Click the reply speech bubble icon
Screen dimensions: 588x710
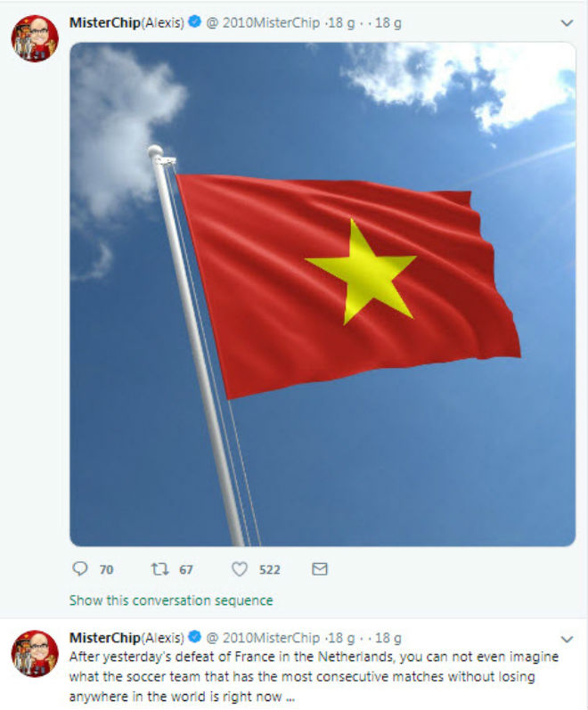coord(79,568)
